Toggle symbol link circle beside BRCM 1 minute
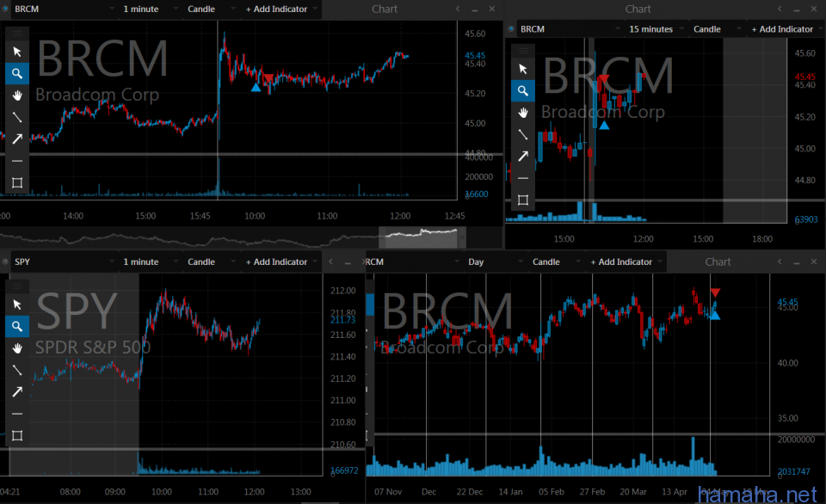826x504 pixels. pyautogui.click(x=5, y=9)
